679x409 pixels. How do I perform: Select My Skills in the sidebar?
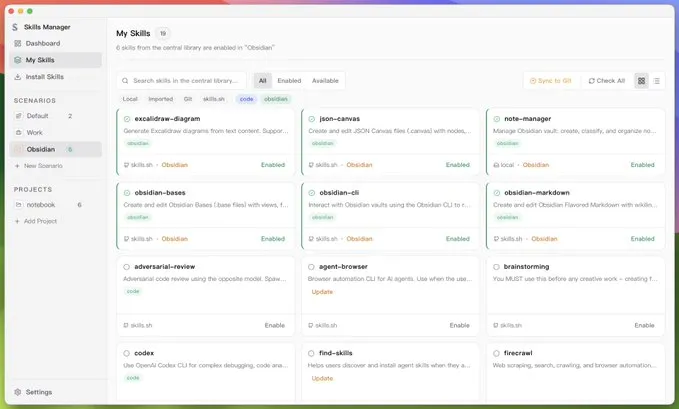(x=55, y=60)
